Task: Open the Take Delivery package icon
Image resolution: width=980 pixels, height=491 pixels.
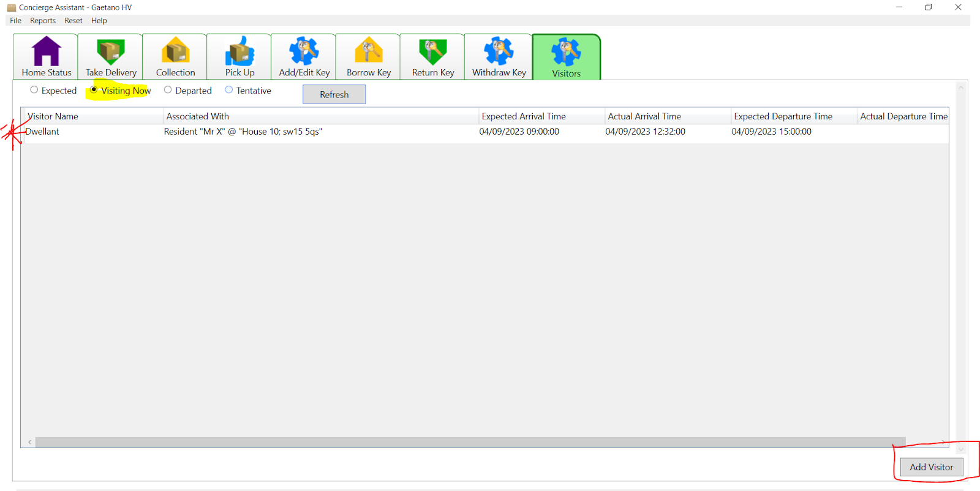Action: [111, 51]
